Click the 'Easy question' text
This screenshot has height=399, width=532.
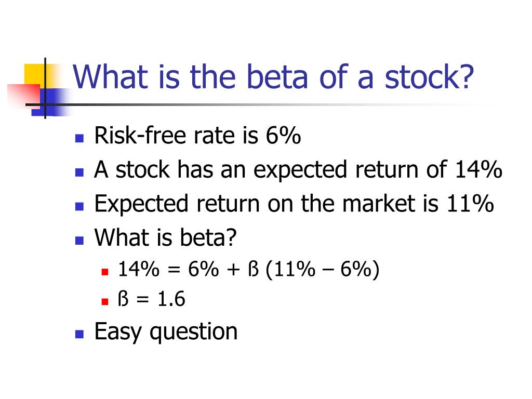(166, 332)
